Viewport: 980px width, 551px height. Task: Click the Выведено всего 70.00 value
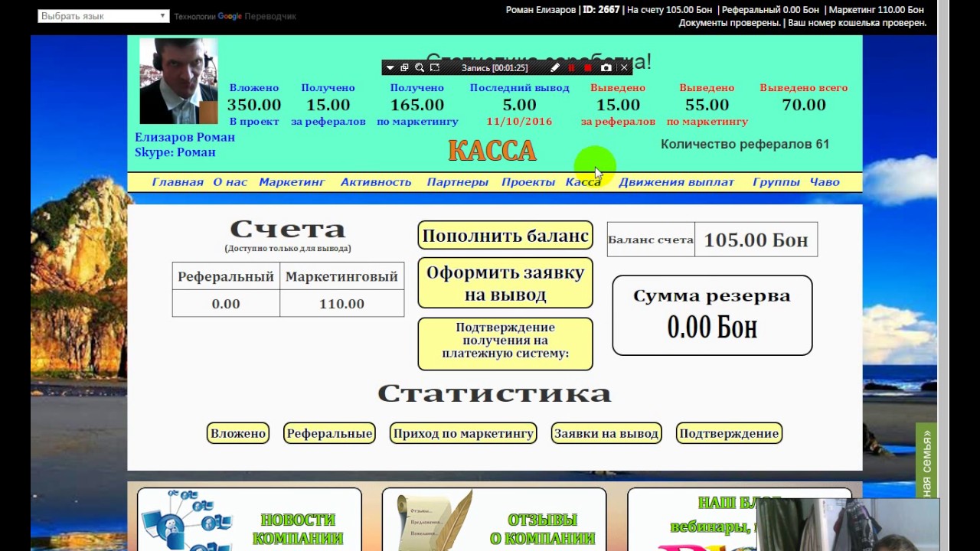click(x=804, y=105)
